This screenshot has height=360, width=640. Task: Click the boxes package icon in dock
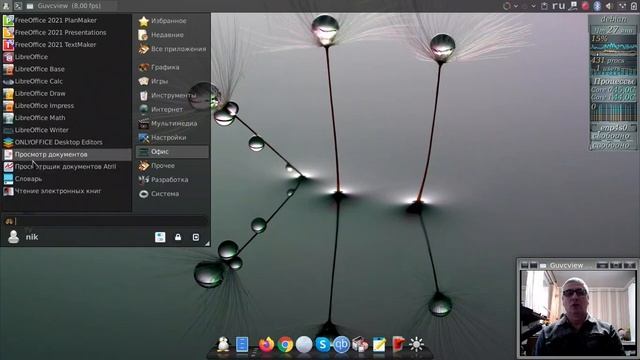pos(360,344)
